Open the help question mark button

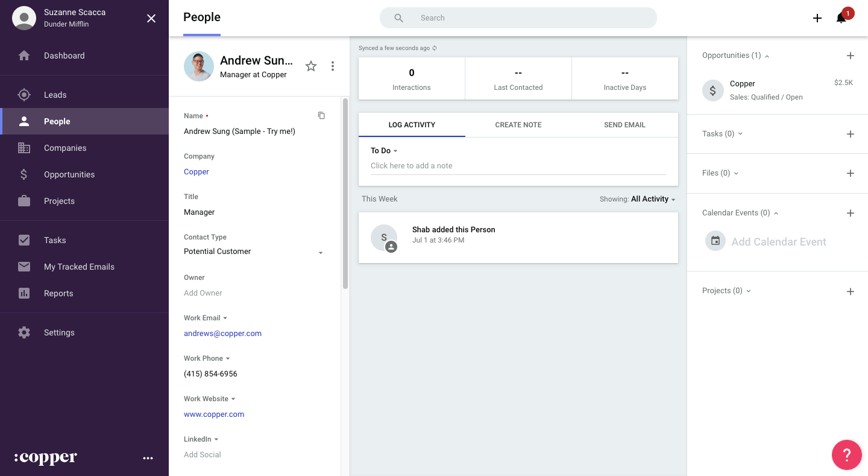(847, 455)
